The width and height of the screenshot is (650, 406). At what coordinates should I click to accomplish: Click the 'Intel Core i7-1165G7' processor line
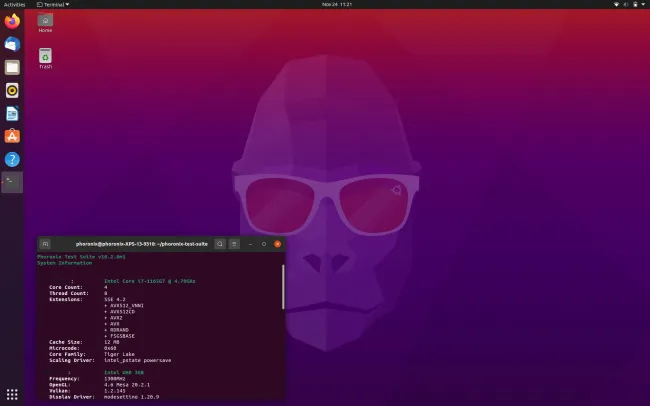tap(150, 281)
